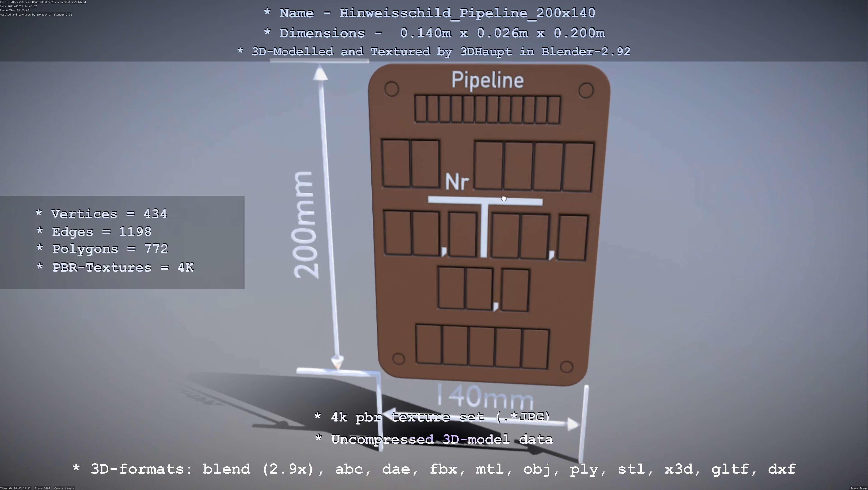
Task: Click the 'File C:\Users\Dennis Haupt...9.blend' stamp
Action: 43,2
